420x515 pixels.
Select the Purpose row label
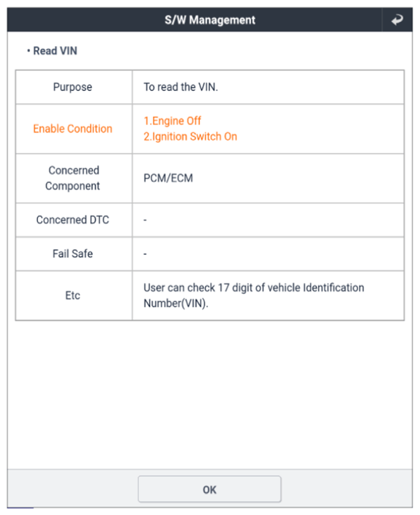point(72,87)
